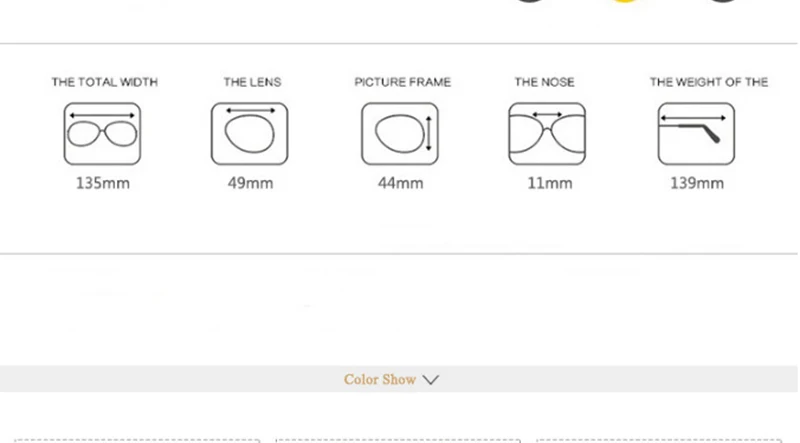
Task: Click the 'PICTURE FRAME' label
Action: (403, 82)
